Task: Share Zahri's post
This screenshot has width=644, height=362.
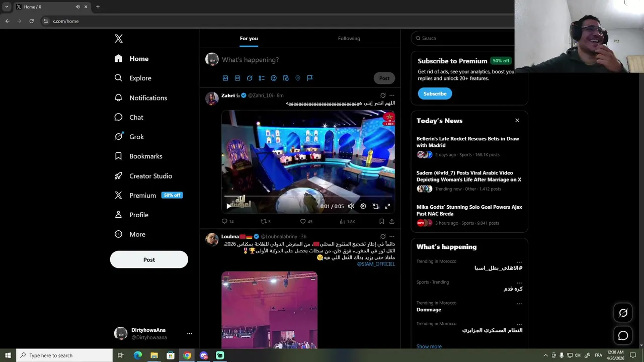Action: (392, 221)
